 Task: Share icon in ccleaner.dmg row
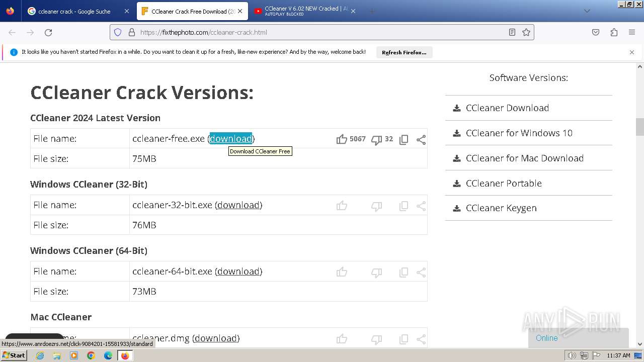point(421,339)
